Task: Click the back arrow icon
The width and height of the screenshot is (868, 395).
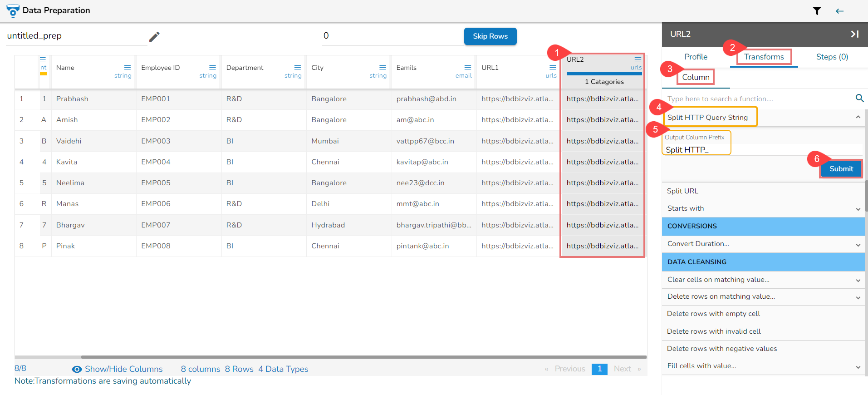Action: tap(839, 11)
